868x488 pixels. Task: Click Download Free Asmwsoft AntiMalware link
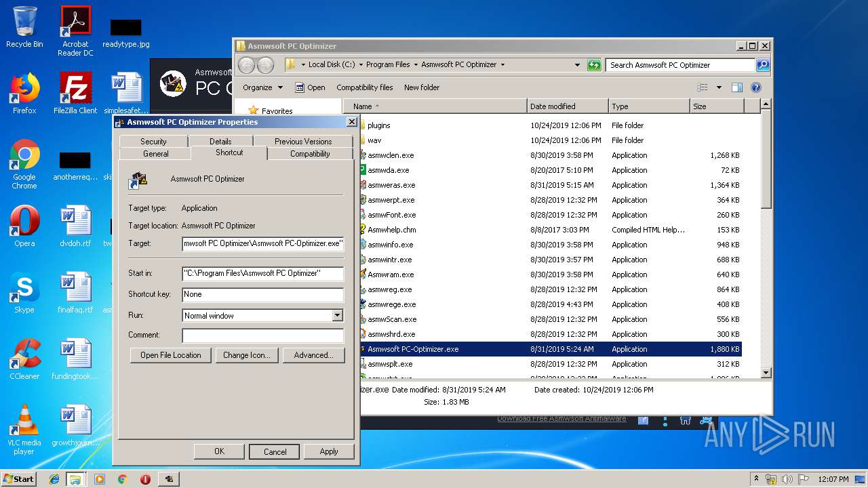[561, 419]
